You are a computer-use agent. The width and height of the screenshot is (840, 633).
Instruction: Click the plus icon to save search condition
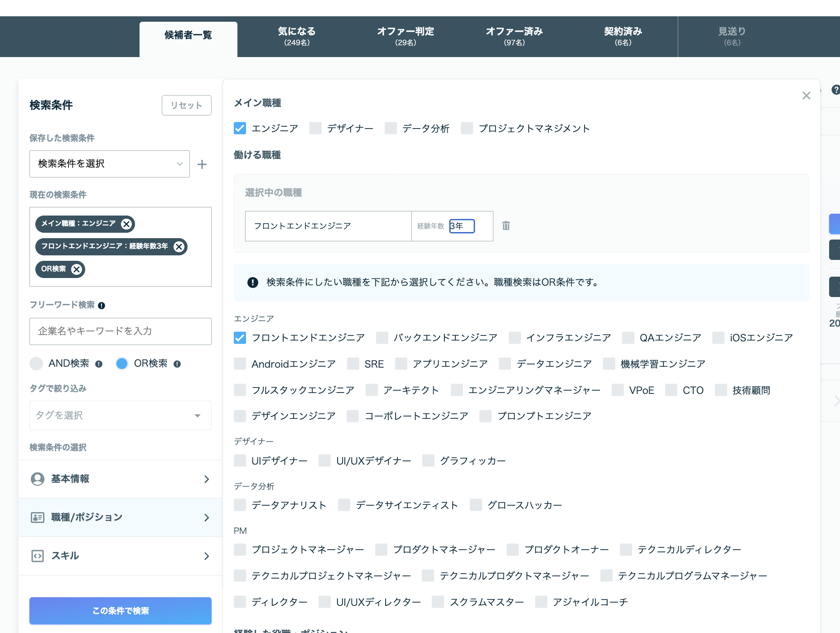point(202,164)
